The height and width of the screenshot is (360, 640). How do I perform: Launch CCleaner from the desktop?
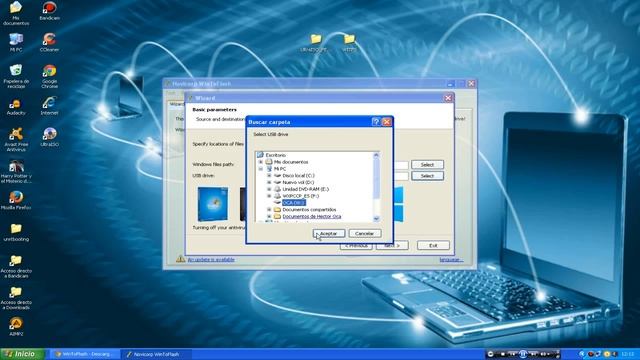[x=49, y=42]
